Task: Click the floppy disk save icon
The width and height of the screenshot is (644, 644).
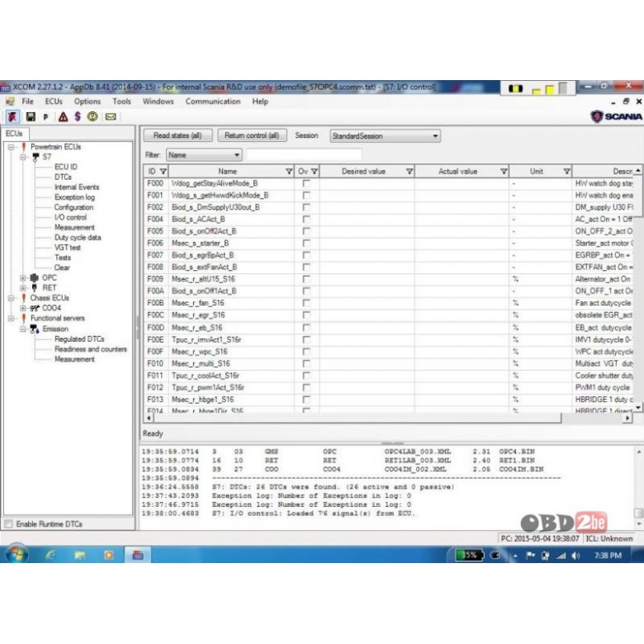Action: click(31, 116)
